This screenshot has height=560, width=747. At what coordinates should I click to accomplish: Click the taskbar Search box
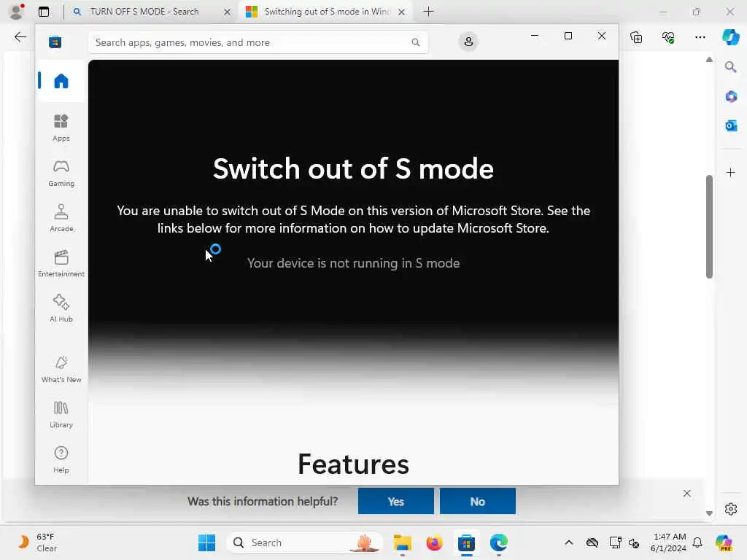pos(305,542)
